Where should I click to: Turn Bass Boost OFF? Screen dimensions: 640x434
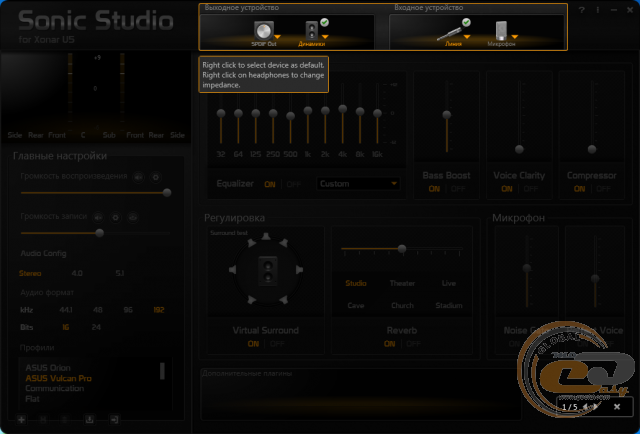click(x=458, y=189)
